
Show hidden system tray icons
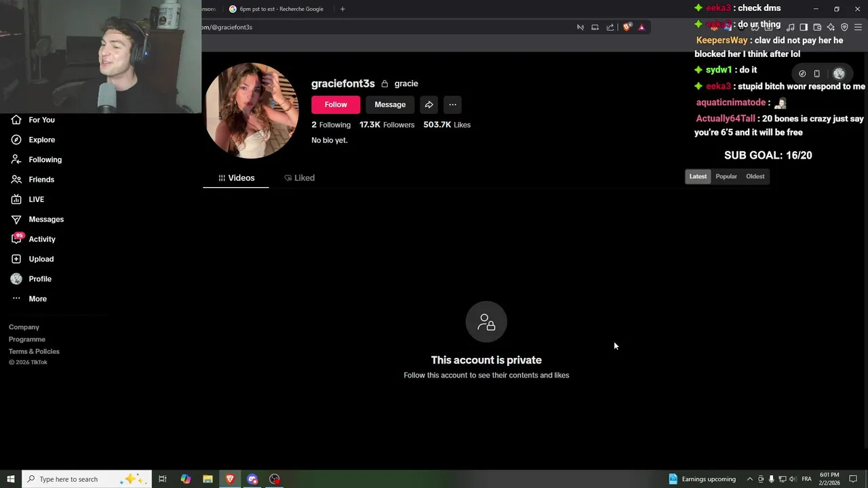[x=749, y=479]
